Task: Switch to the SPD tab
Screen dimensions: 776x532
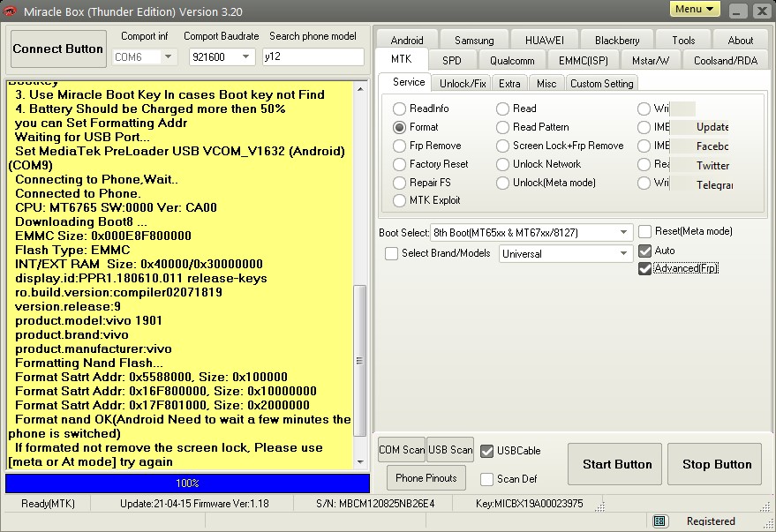Action: tap(452, 60)
